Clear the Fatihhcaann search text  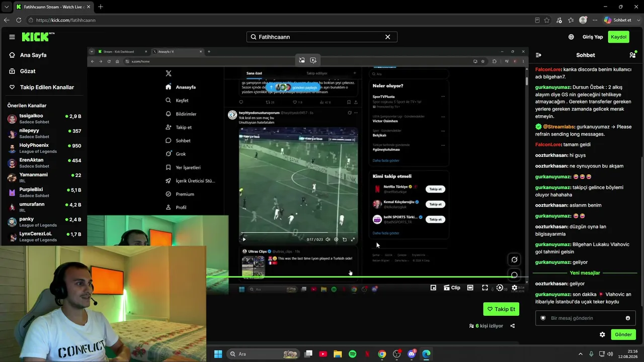point(387,37)
